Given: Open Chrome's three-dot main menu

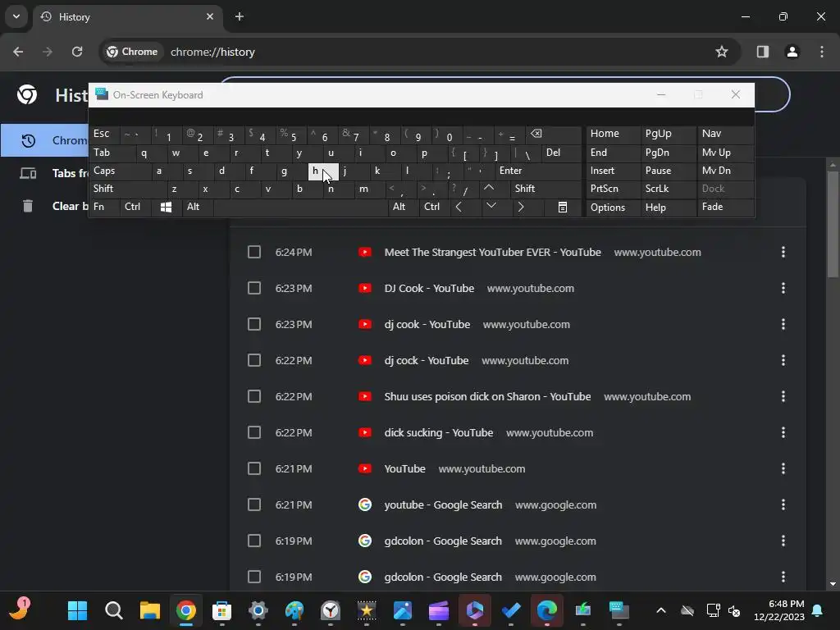Looking at the screenshot, I should click(822, 52).
